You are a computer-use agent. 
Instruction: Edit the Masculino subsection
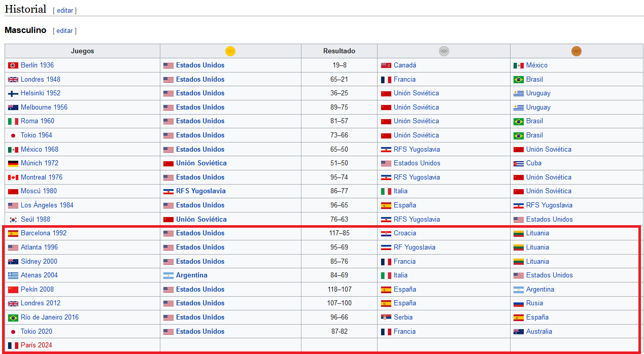pos(65,30)
